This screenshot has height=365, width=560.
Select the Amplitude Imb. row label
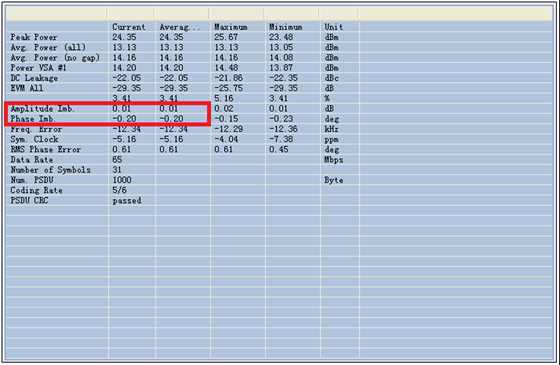coord(42,109)
